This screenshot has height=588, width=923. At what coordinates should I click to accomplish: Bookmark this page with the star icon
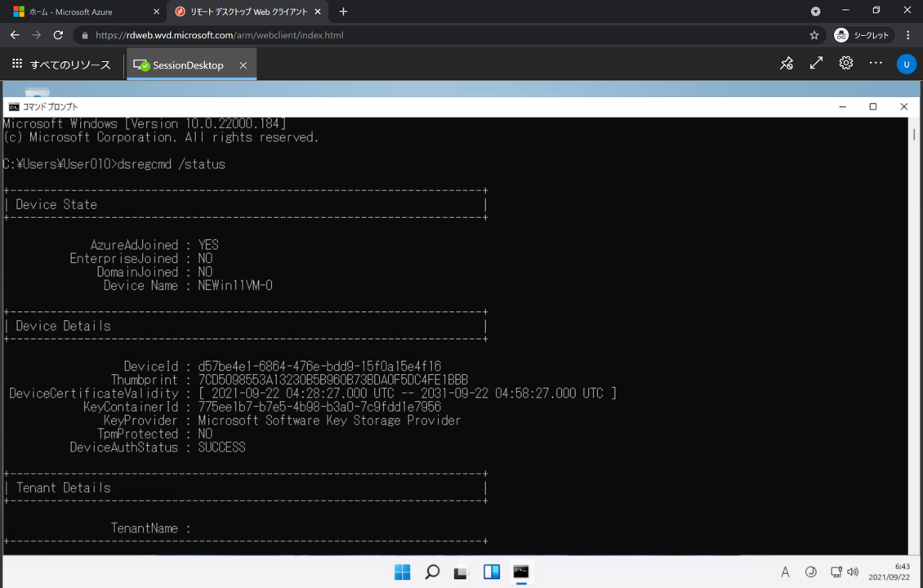(x=814, y=35)
